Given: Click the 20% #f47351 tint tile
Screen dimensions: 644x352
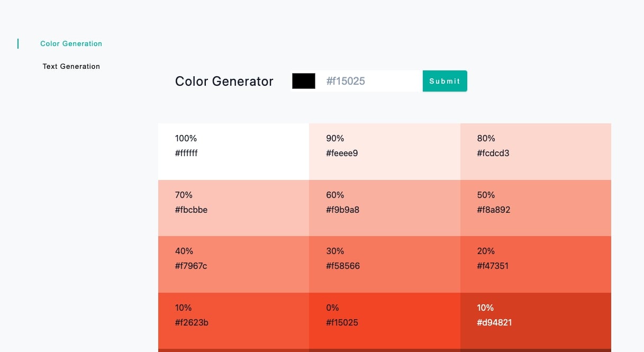Looking at the screenshot, I should (536, 264).
